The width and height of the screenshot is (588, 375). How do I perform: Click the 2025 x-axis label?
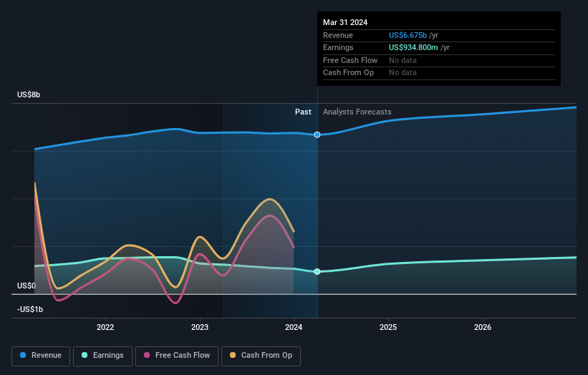[388, 327]
